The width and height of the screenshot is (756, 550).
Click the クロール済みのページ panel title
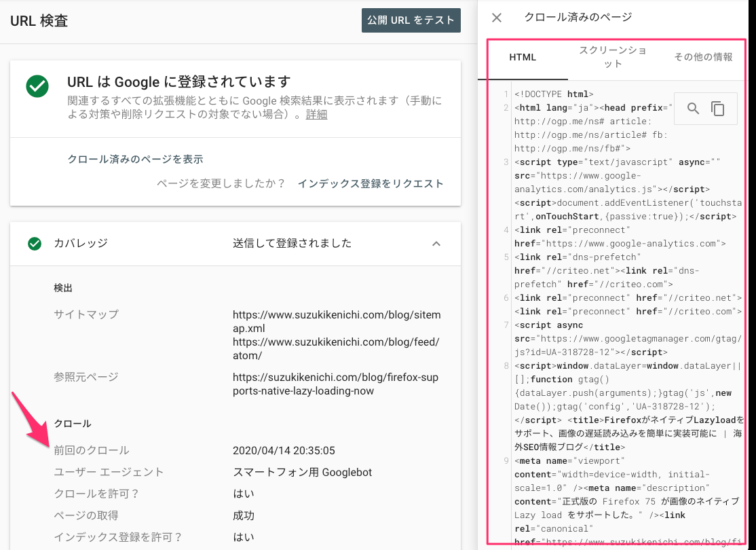coord(578,18)
